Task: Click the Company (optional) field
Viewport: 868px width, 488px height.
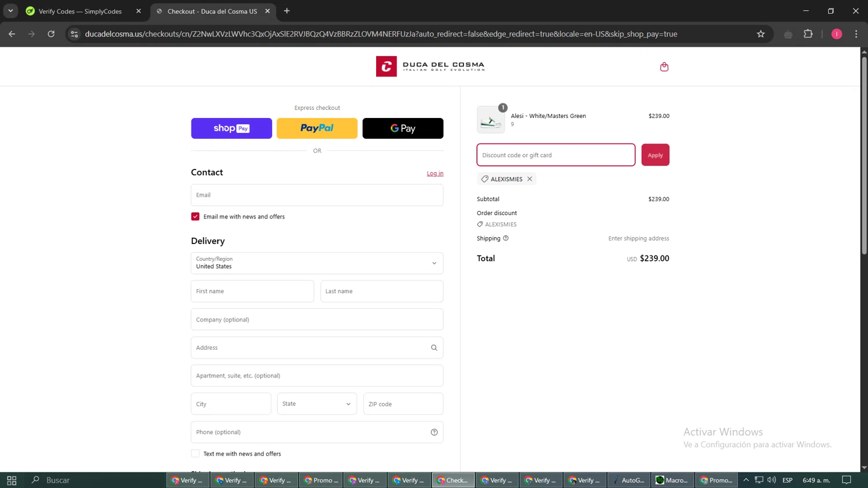Action: (317, 319)
